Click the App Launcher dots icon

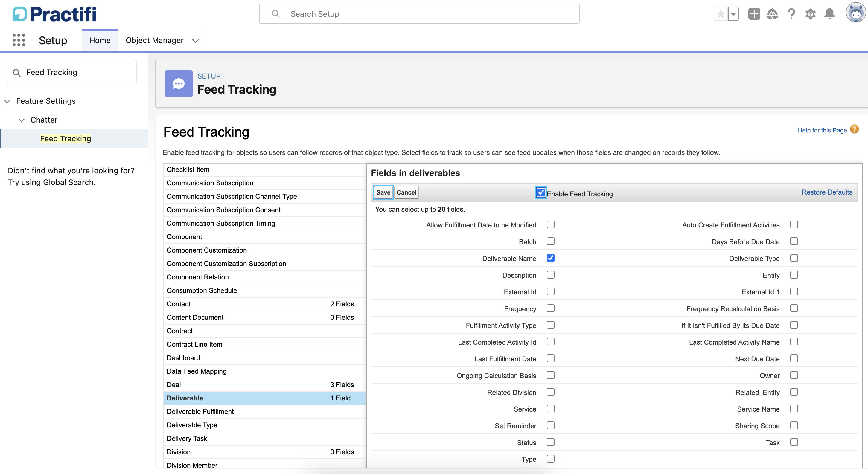(19, 40)
